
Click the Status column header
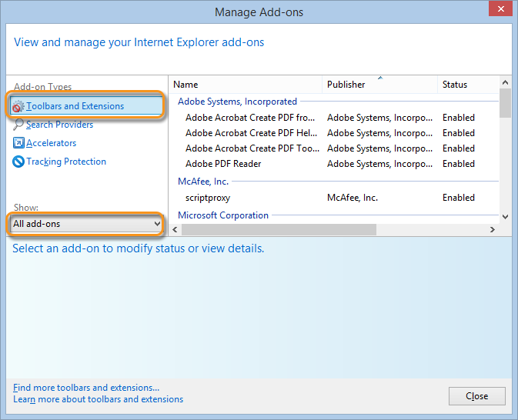click(x=466, y=85)
